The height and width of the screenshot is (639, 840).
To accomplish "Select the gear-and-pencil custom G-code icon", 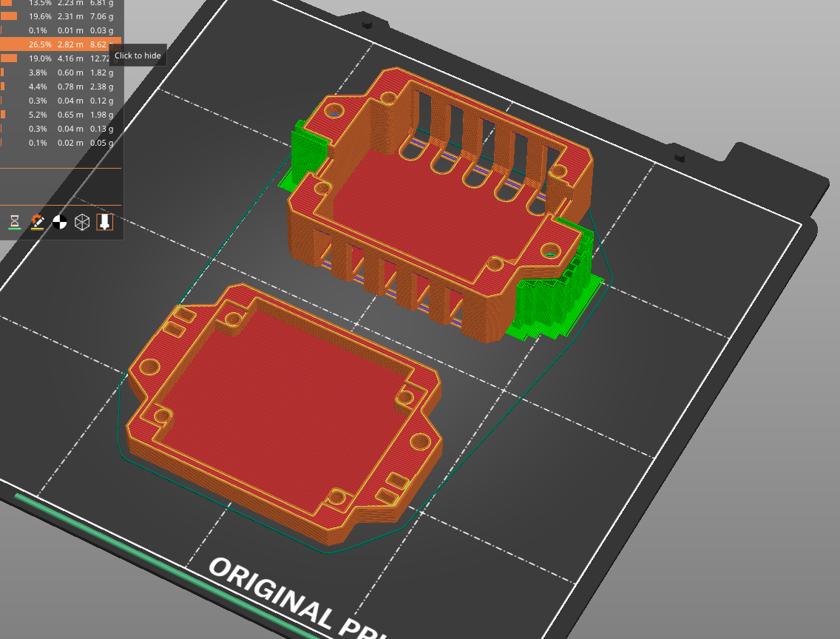I will tap(38, 220).
